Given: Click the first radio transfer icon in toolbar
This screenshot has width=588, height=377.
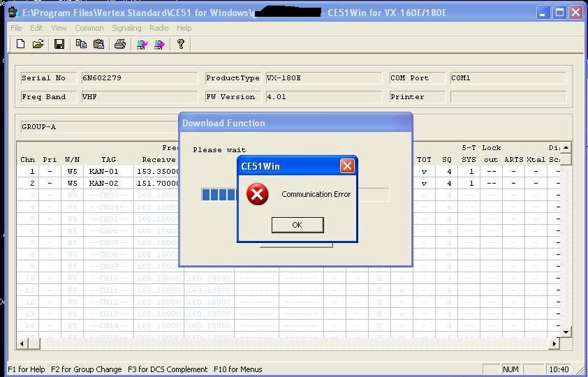Looking at the screenshot, I should coord(142,45).
